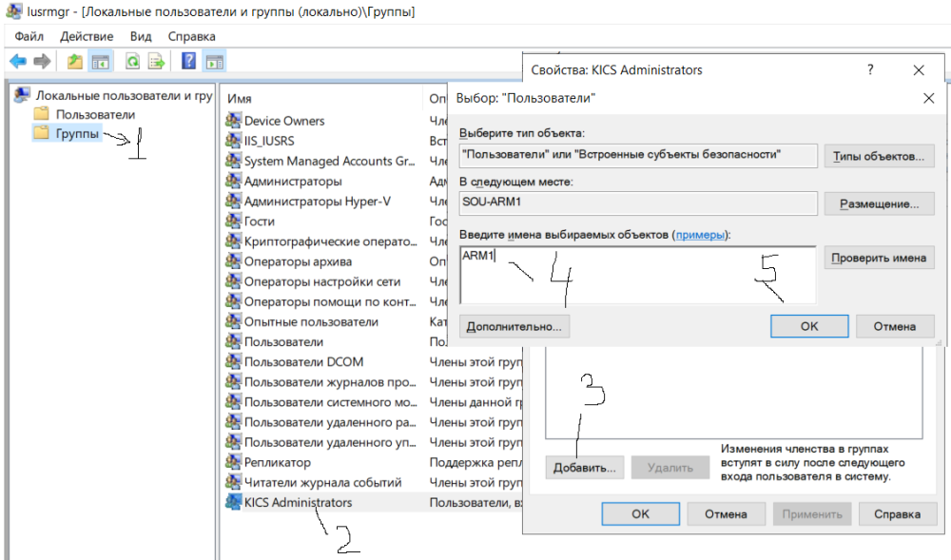The image size is (951, 560).
Task: Select the Операторы настройки сети row
Action: [322, 281]
